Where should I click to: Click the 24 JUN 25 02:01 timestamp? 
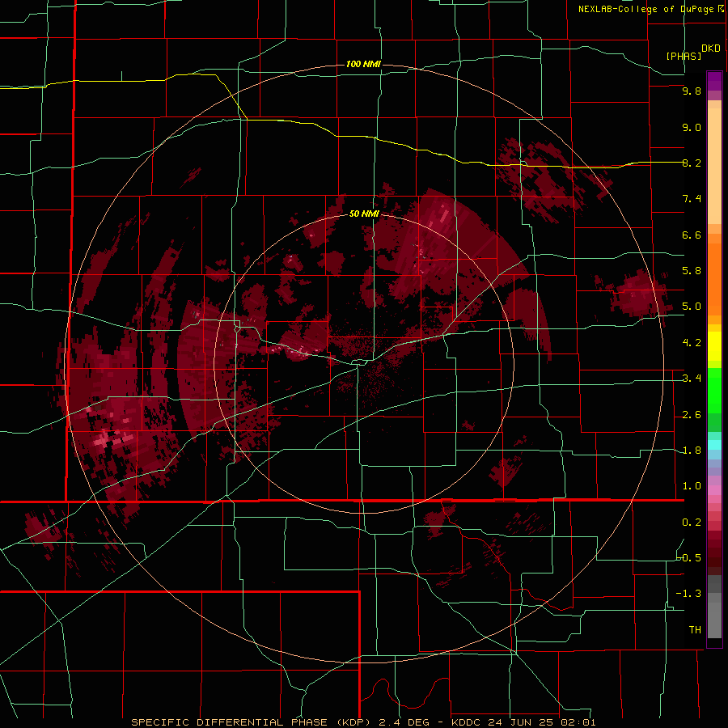[x=542, y=722]
